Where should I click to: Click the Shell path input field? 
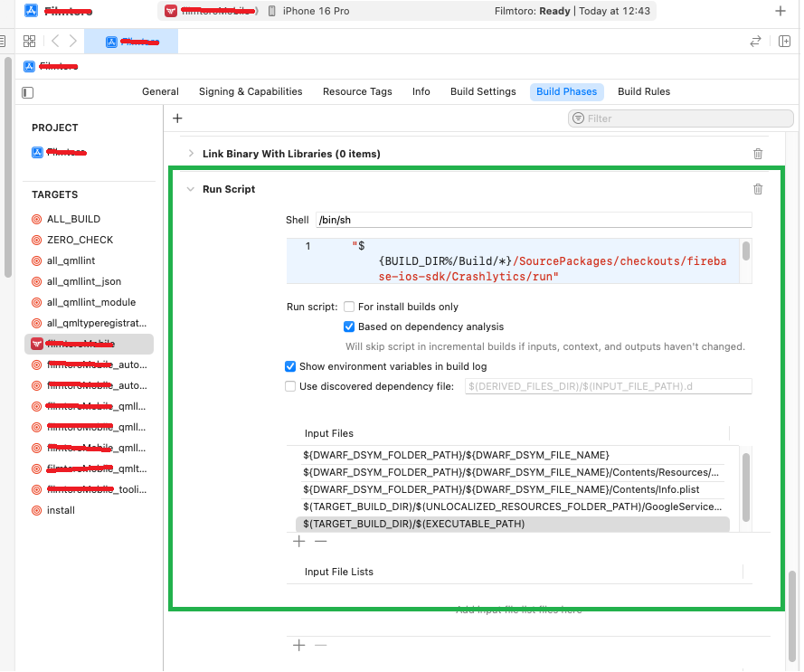click(533, 220)
